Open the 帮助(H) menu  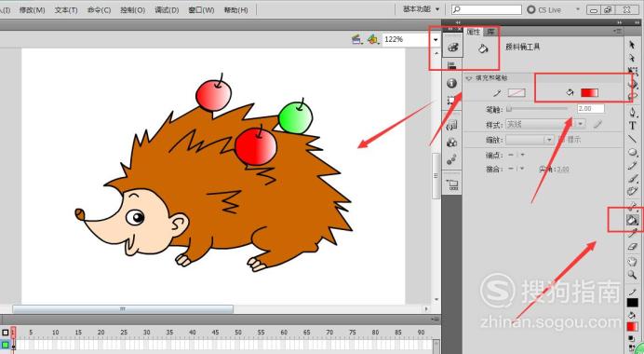click(235, 10)
